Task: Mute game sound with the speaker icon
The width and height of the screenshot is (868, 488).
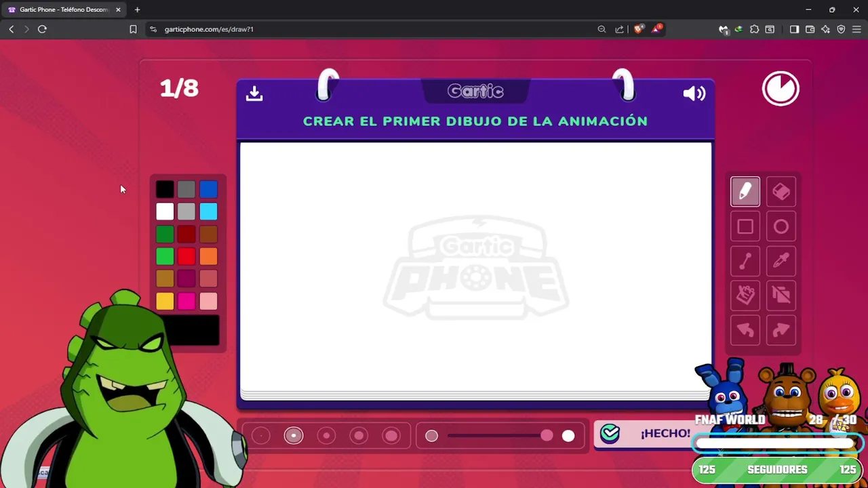Action: [x=694, y=94]
